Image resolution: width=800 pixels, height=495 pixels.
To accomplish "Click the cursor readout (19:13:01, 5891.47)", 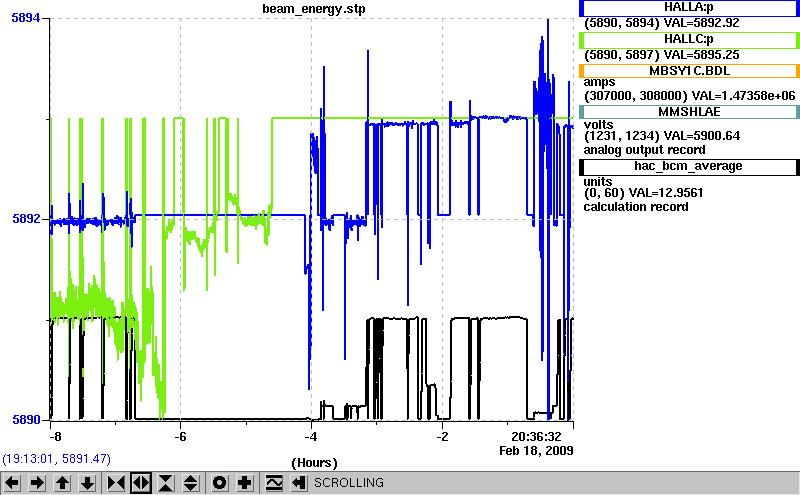I will tap(57, 459).
